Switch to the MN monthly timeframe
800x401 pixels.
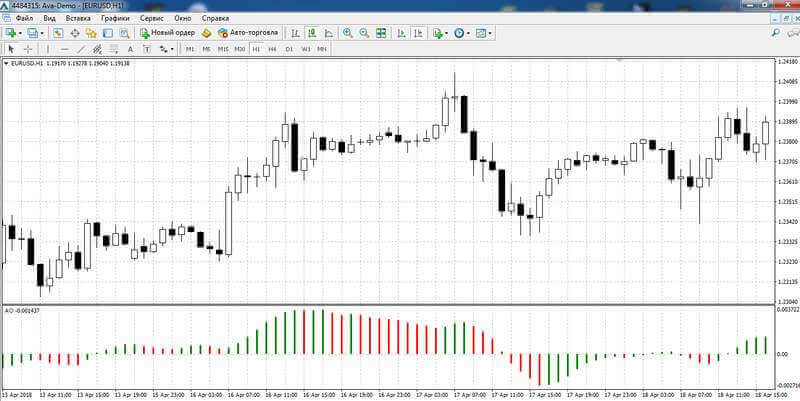(322, 49)
